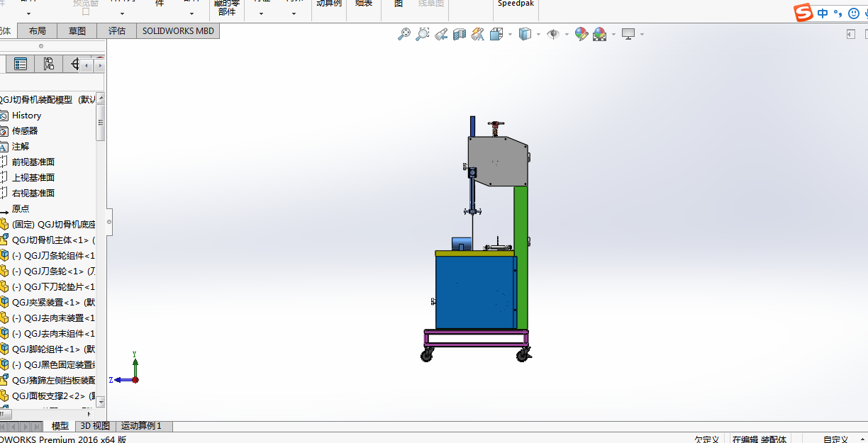Activate the Section View icon
This screenshot has width=868, height=443.
[x=460, y=33]
